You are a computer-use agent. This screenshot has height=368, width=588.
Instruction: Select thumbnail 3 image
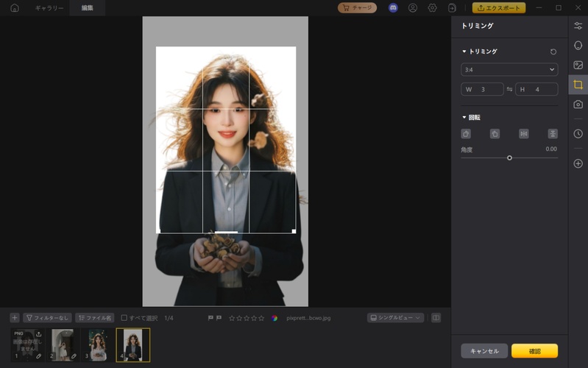point(98,345)
